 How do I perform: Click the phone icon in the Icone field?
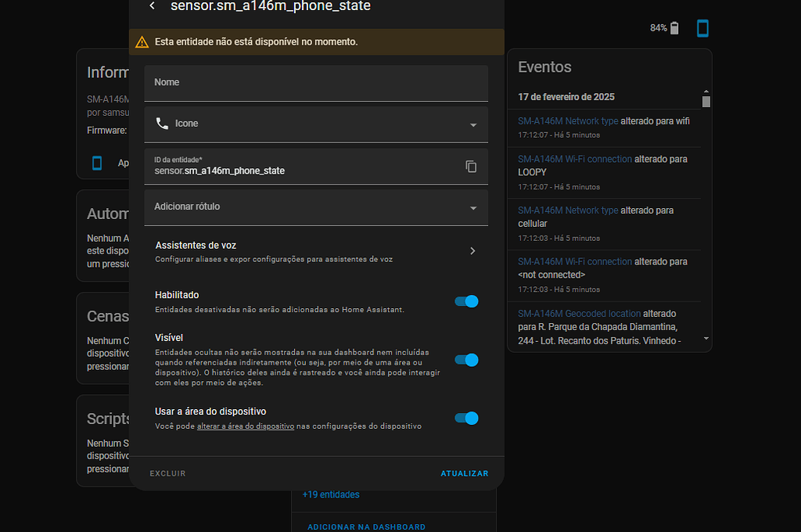click(x=164, y=123)
